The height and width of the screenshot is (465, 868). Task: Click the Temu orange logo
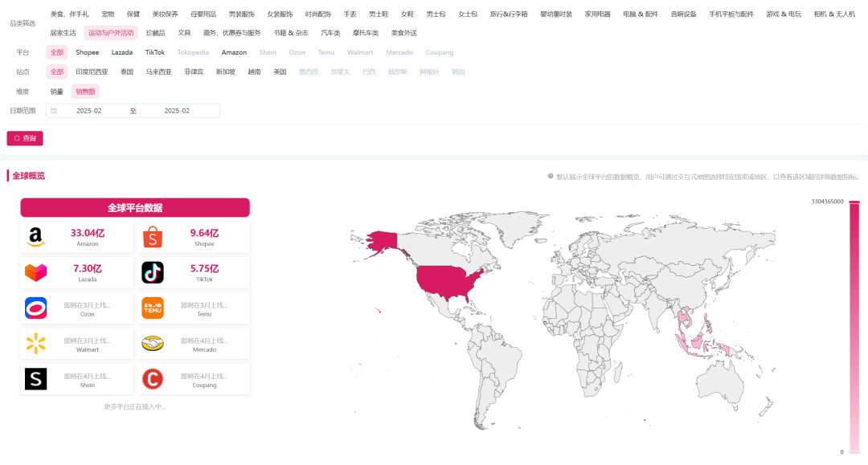point(153,308)
